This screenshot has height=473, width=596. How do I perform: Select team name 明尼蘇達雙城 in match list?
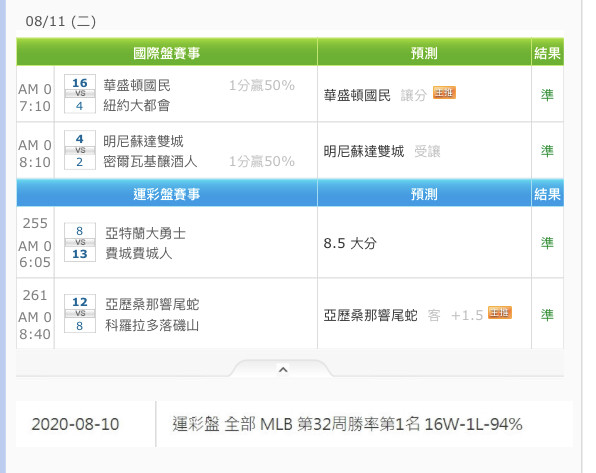[x=143, y=141]
